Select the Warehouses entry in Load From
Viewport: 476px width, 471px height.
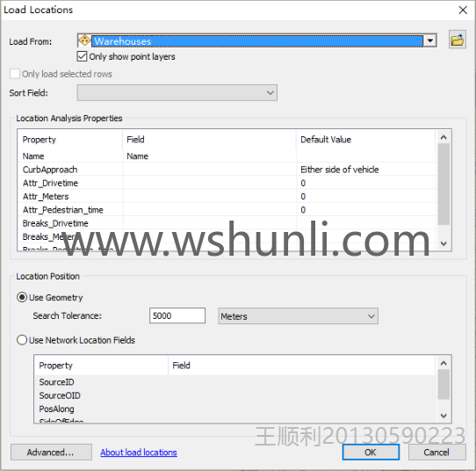tap(256, 40)
